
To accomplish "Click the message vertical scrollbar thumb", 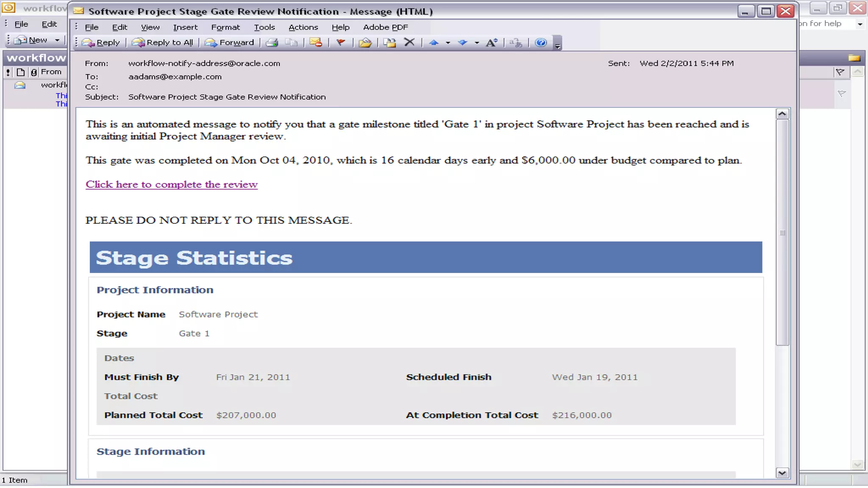I will pyautogui.click(x=782, y=233).
